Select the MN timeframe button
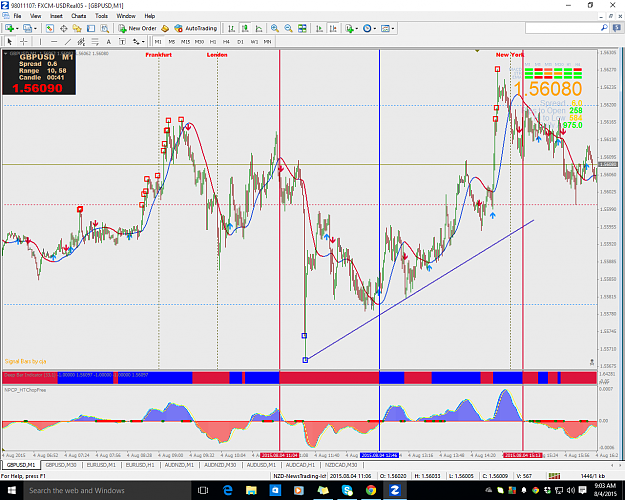Image resolution: width=625 pixels, height=500 pixels. click(x=267, y=41)
